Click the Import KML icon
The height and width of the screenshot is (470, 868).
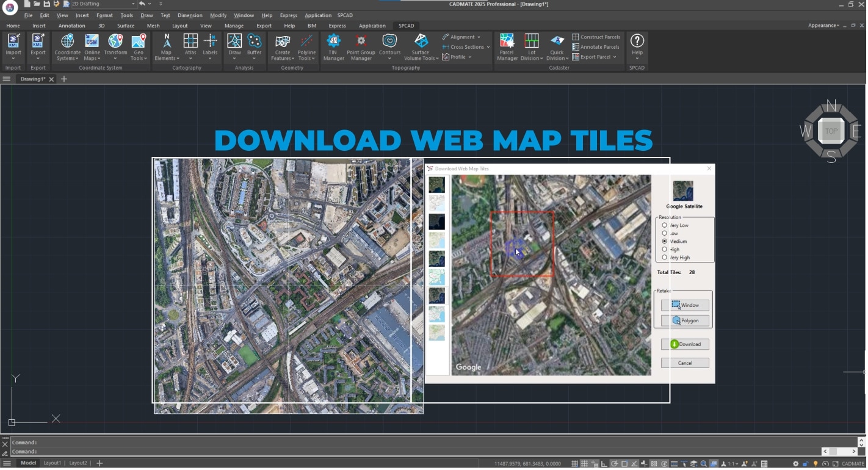pyautogui.click(x=13, y=47)
